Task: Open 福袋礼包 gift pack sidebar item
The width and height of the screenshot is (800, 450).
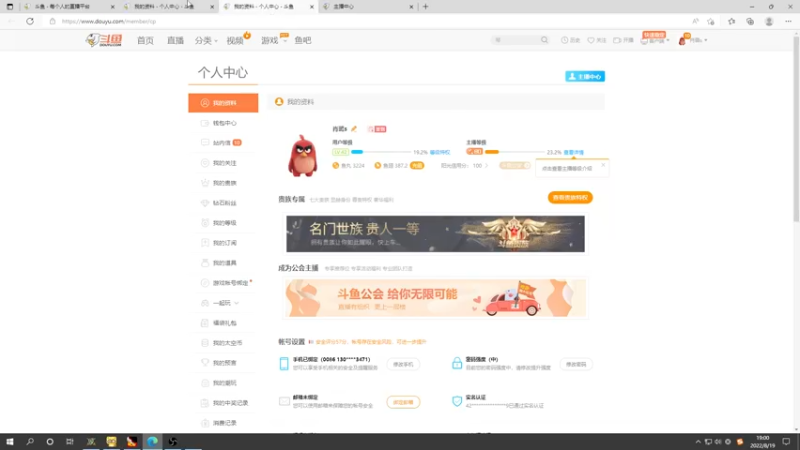Action: 223,323
